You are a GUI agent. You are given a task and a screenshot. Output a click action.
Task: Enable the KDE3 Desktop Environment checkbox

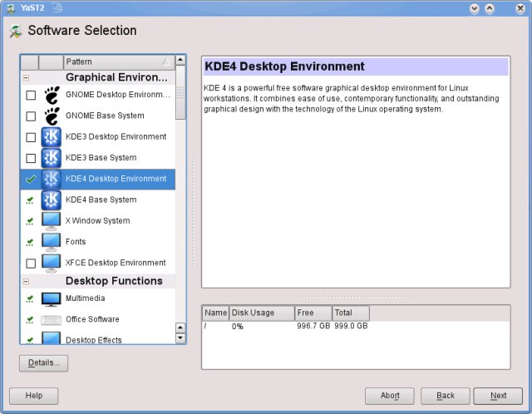click(31, 137)
